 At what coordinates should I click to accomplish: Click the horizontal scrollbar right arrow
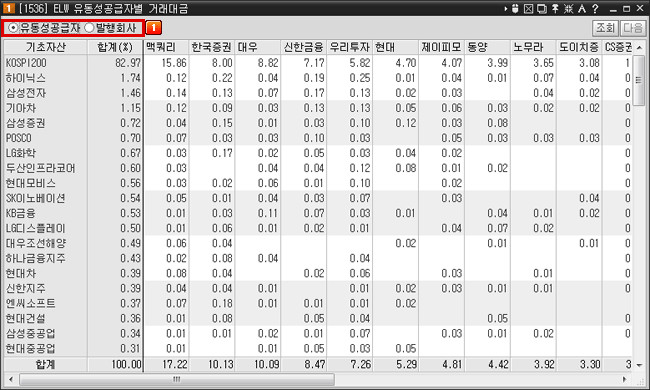pyautogui.click(x=625, y=379)
